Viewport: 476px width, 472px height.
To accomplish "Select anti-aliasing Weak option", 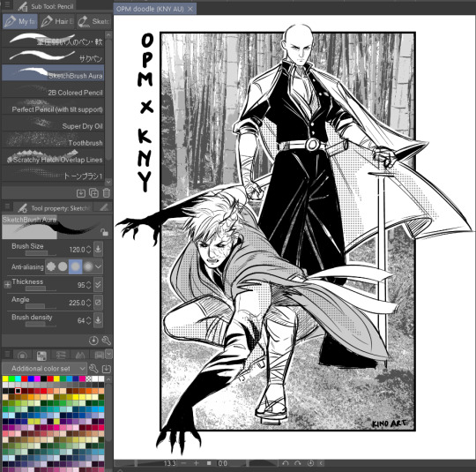I will coord(63,266).
